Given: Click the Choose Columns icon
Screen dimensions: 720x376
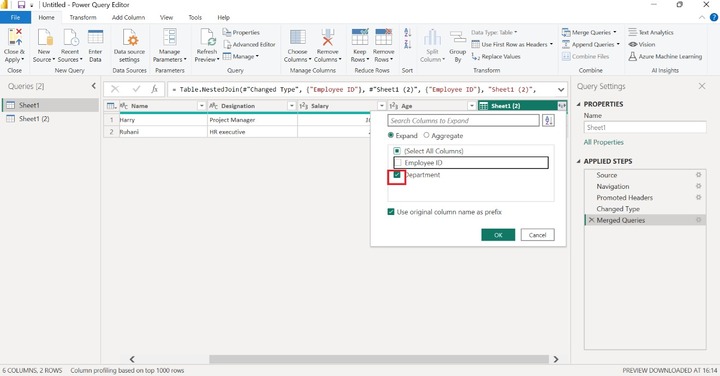Looking at the screenshot, I should 298,37.
